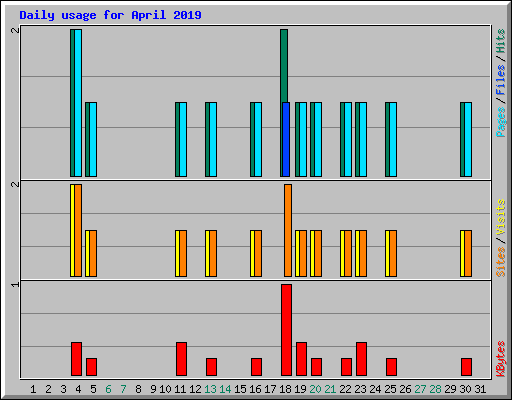The image size is (512, 400).
Task: Click the red KBytes axis label
Action: (500, 359)
